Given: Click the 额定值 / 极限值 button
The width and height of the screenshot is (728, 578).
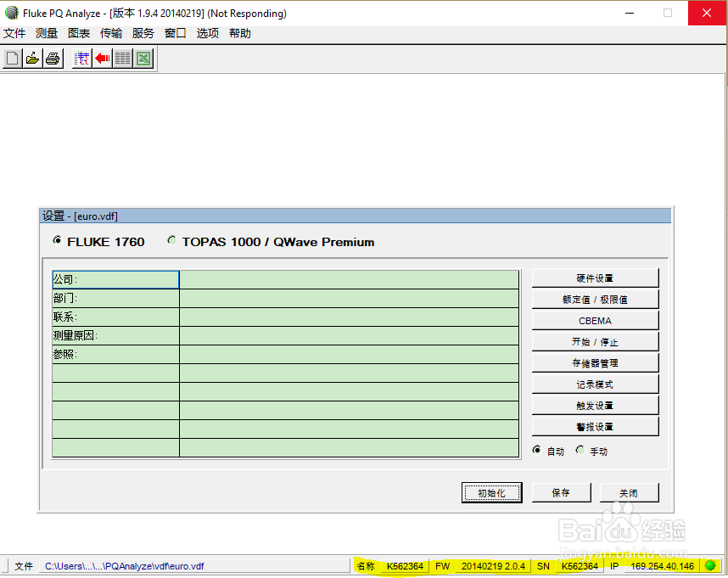Looking at the screenshot, I should [x=596, y=300].
